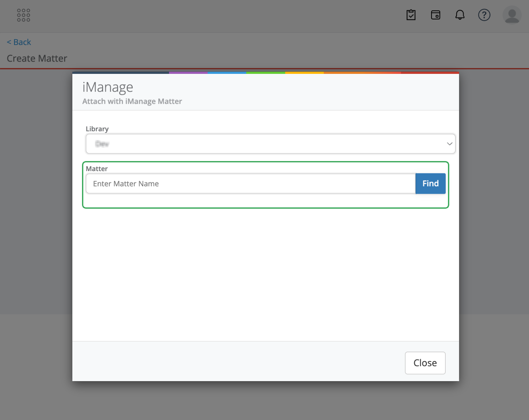Expand the Library dropdown

coord(271,144)
